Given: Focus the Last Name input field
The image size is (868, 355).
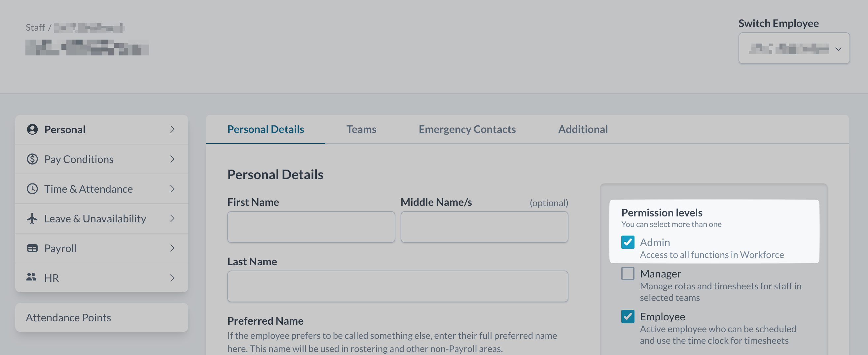Looking at the screenshot, I should (397, 286).
